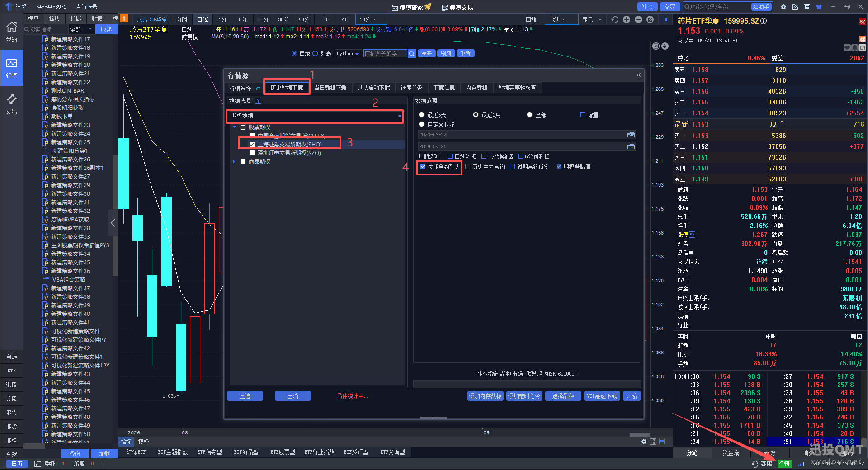868x470 pixels.
Task: Add to favorites with the heart icon
Action: click(x=847, y=47)
